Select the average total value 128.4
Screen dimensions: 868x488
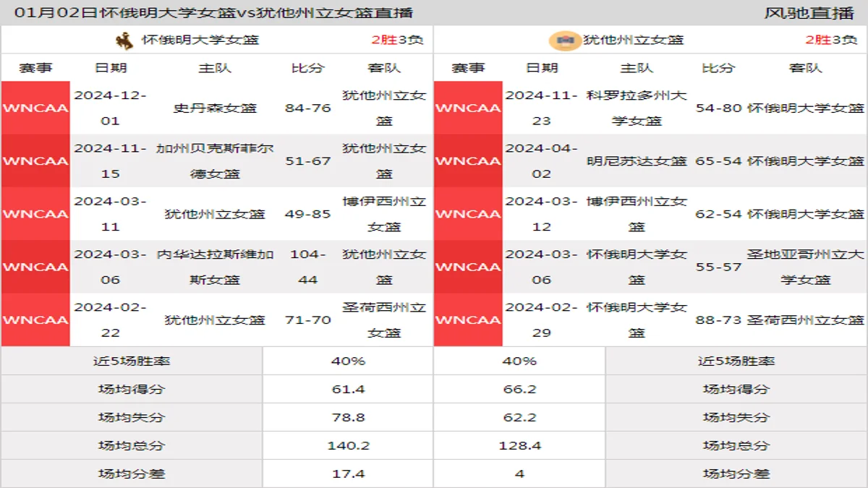519,445
